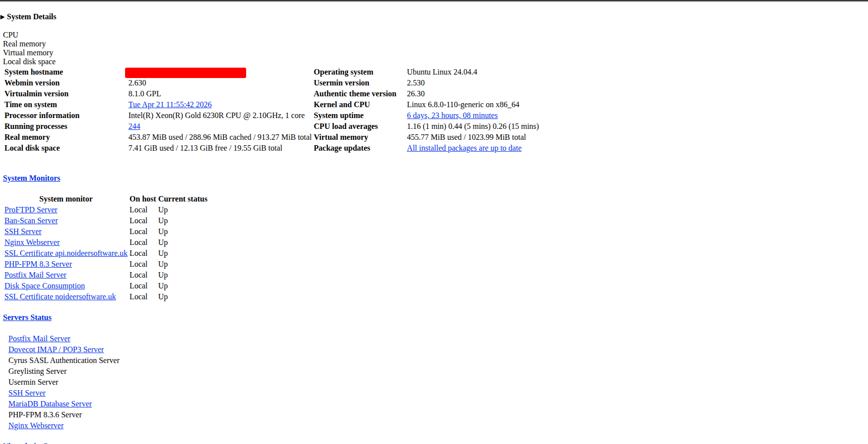Open SSL Certificate noideersoftware.uk monitor
This screenshot has width=868, height=444.
tap(60, 297)
